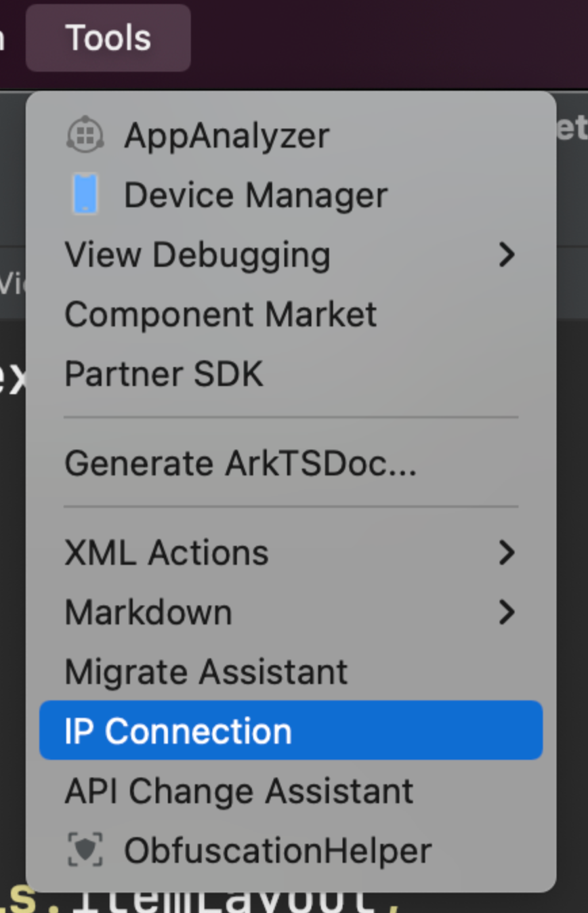Select the Markdown menu entry

148,612
